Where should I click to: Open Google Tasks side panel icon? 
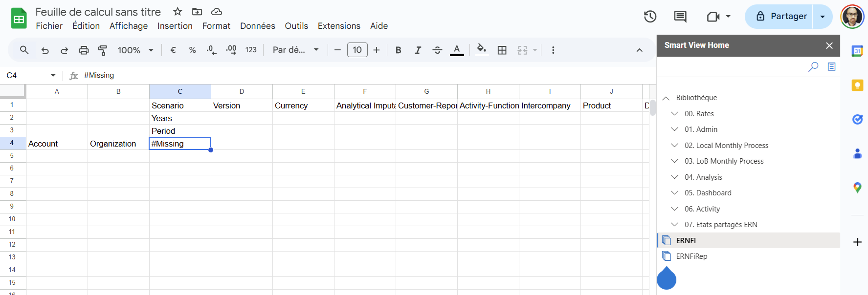click(857, 119)
